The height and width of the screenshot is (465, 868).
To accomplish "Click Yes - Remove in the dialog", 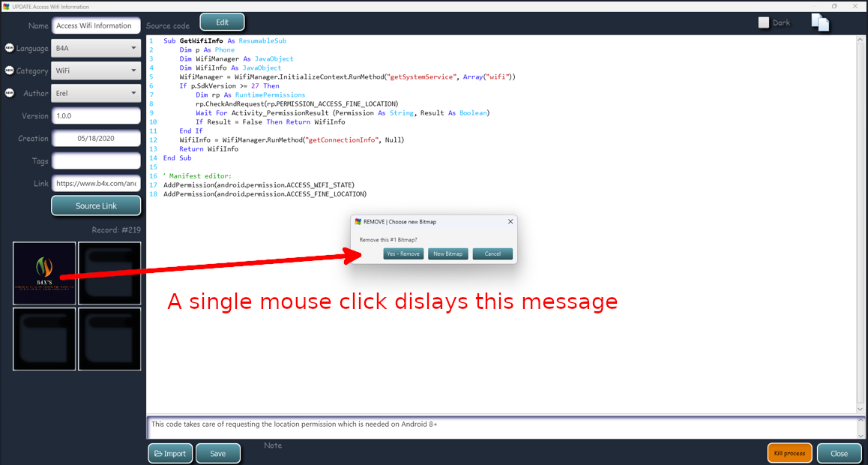I will (403, 253).
